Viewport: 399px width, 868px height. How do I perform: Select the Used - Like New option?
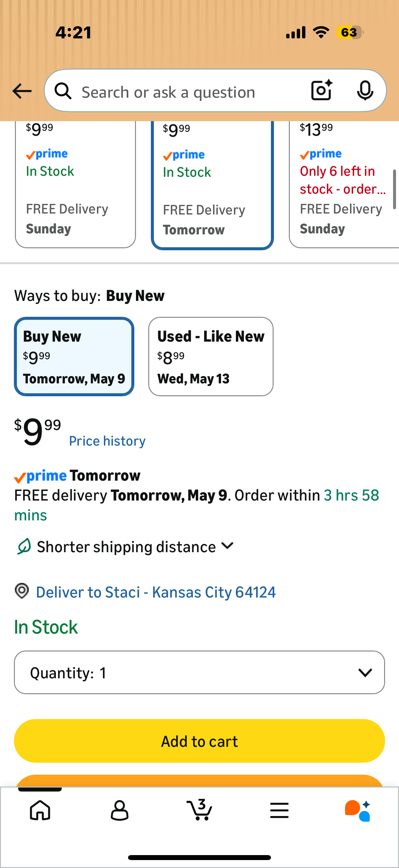tap(211, 356)
